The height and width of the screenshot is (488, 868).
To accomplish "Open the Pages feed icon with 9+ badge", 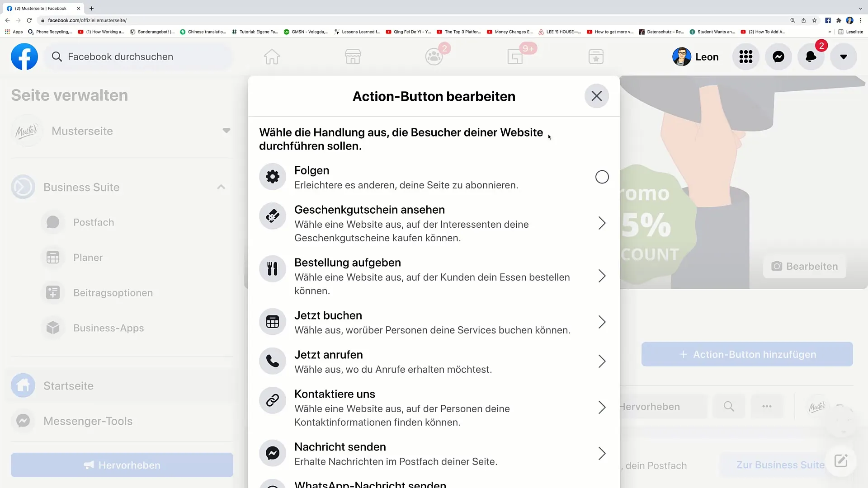I will click(515, 56).
